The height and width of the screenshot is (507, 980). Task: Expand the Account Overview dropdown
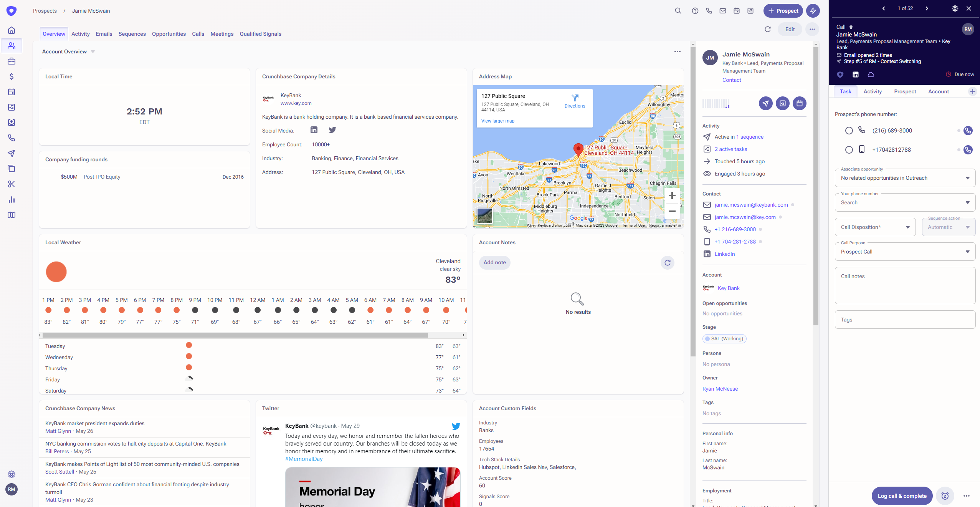click(93, 52)
